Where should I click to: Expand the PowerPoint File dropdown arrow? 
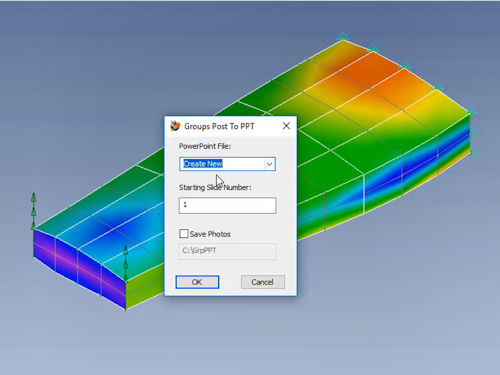tap(269, 164)
